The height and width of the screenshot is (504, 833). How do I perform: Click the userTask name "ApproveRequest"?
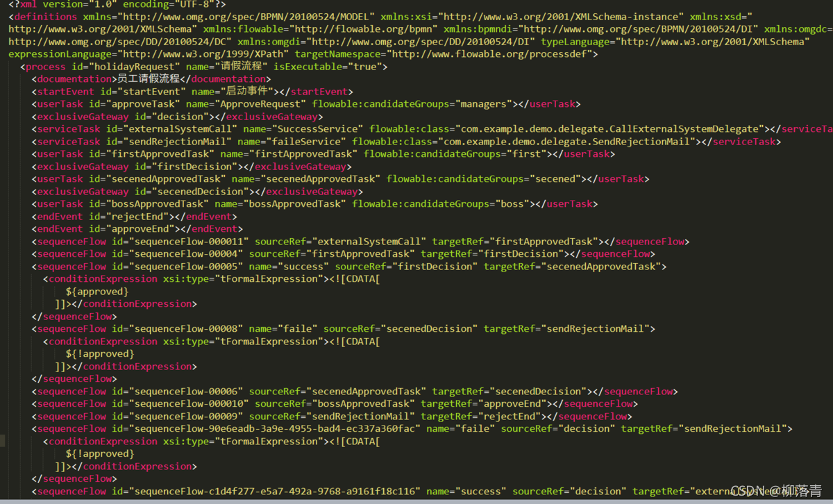click(x=261, y=104)
